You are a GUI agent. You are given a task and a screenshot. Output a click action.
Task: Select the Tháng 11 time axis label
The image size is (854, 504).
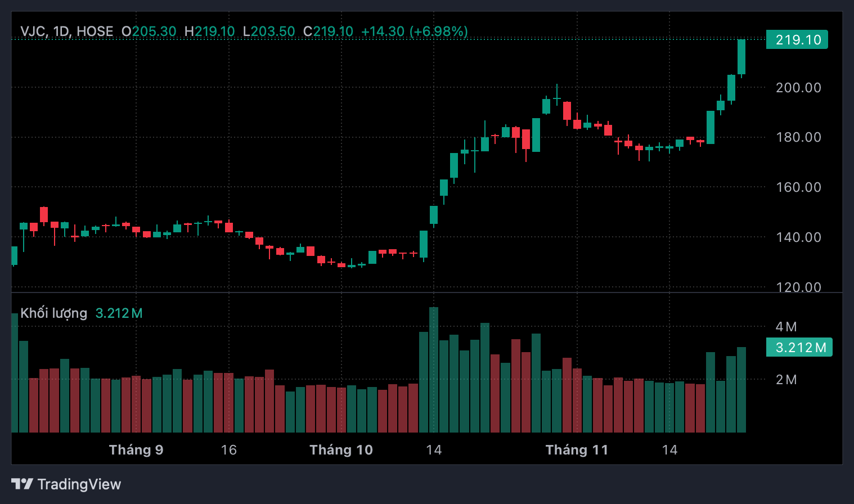(577, 450)
